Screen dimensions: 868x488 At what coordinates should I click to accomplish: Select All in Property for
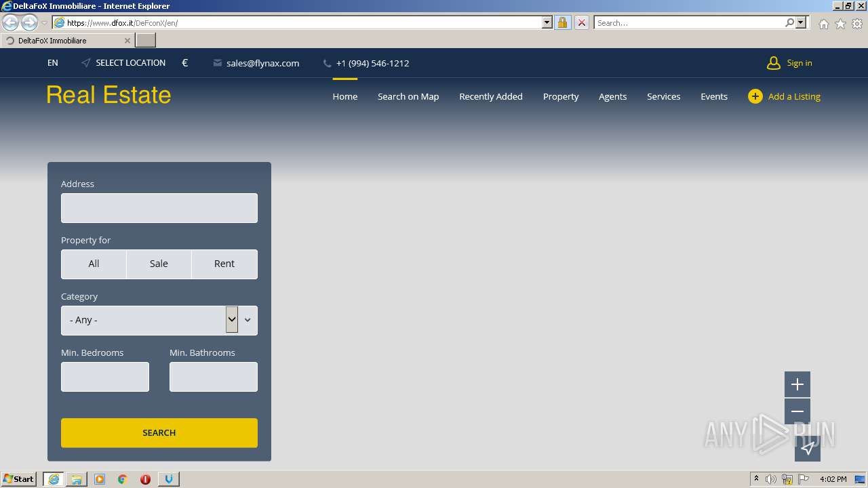[94, 264]
